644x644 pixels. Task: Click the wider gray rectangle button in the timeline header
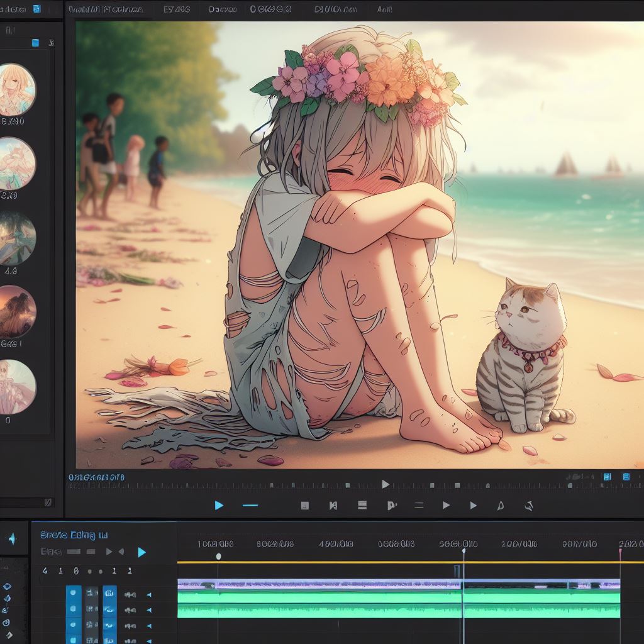coord(74,552)
